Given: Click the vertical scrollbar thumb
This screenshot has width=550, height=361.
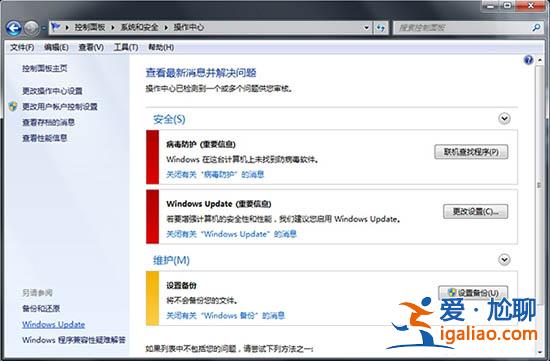Looking at the screenshot, I should [x=539, y=184].
